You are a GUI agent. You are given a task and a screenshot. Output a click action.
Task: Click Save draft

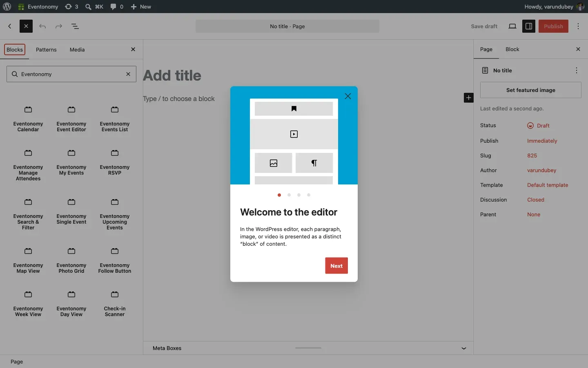point(484,26)
